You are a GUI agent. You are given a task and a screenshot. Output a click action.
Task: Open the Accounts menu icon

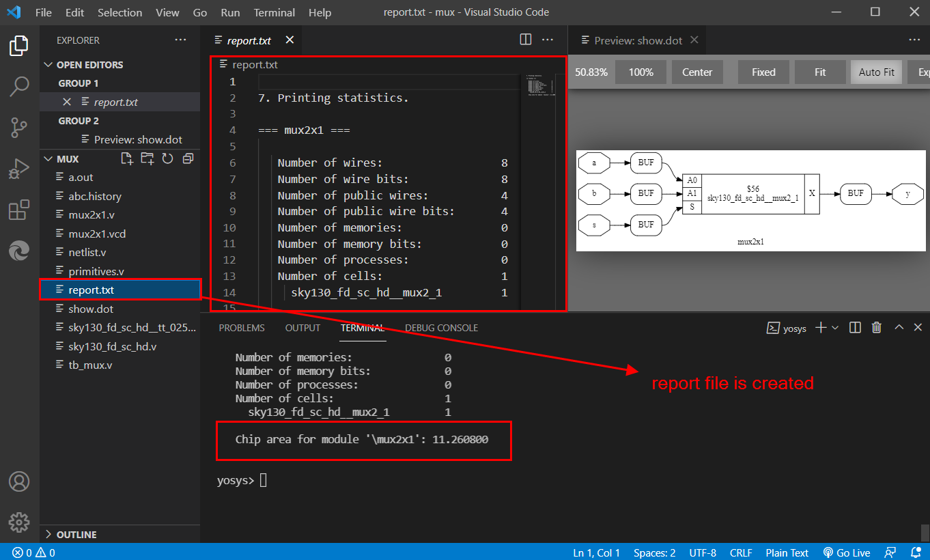click(x=19, y=481)
